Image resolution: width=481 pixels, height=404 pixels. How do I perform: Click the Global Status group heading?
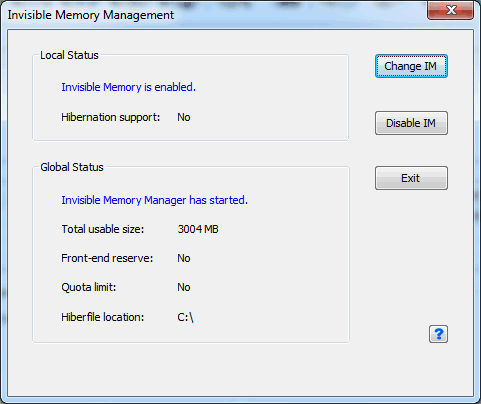(x=72, y=167)
